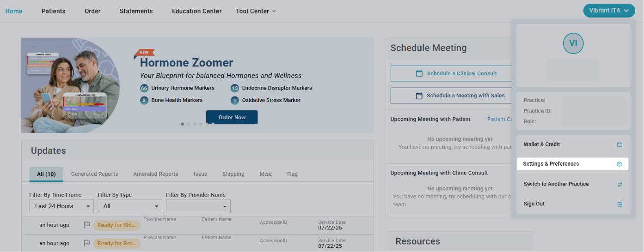Switch to the Amended Reports tab
Image resolution: width=644 pixels, height=252 pixels.
click(156, 174)
